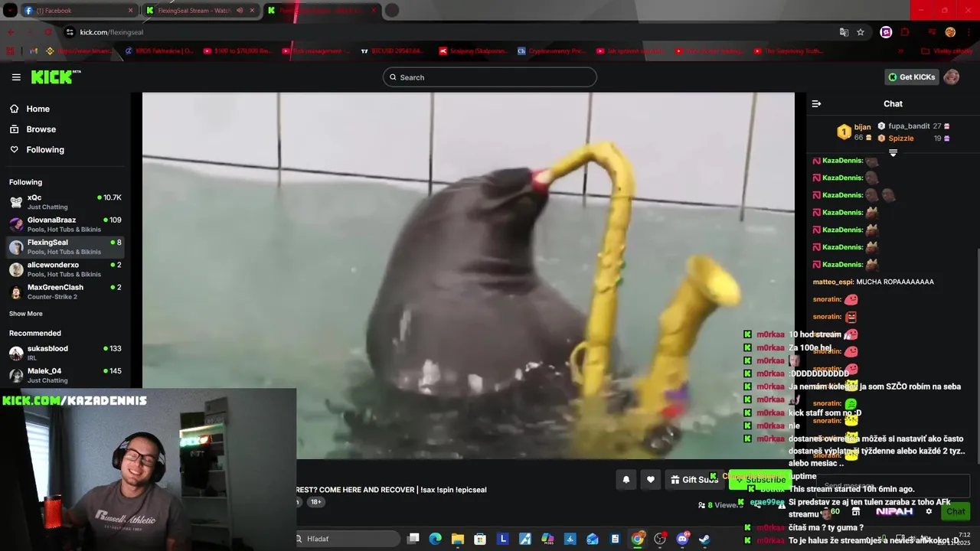
Task: Open MaxGreenClash channel in the sidebar
Action: pos(65,292)
